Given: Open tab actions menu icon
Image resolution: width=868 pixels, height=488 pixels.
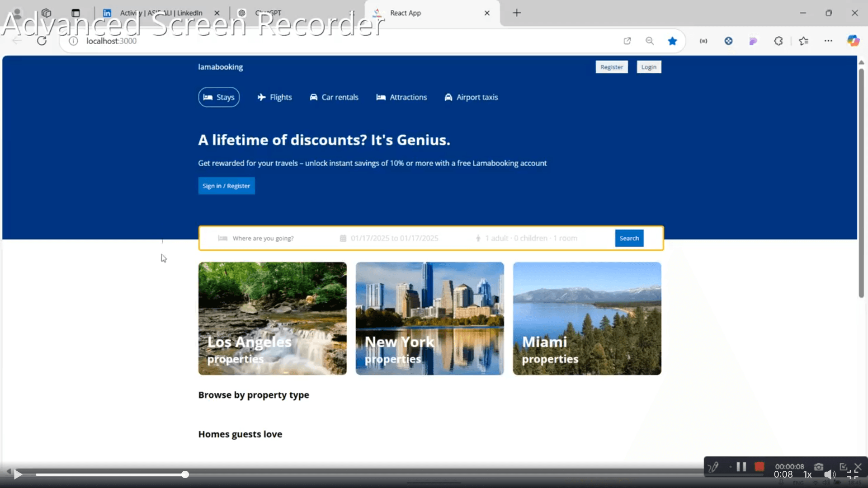Looking at the screenshot, I should 75,13.
